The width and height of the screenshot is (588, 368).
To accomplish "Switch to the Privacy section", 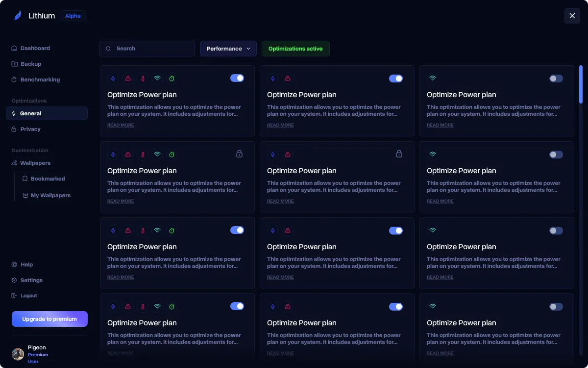I will coord(30,129).
